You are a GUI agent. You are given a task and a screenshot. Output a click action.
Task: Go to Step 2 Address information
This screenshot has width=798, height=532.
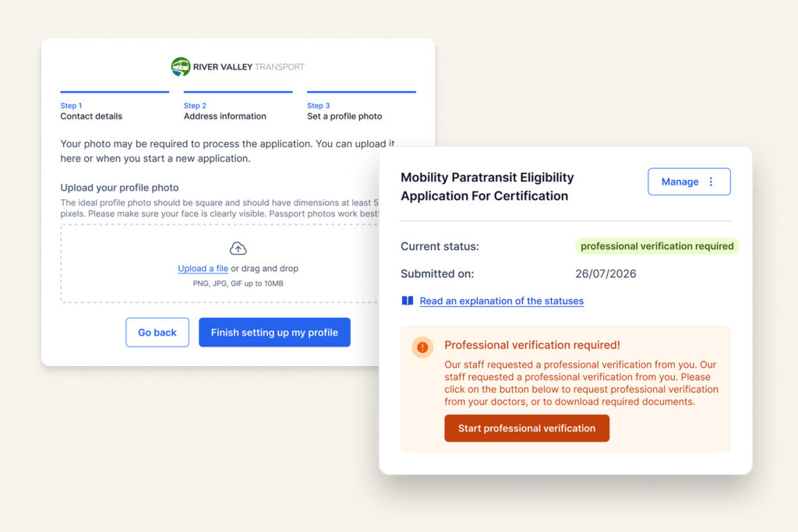tap(224, 111)
